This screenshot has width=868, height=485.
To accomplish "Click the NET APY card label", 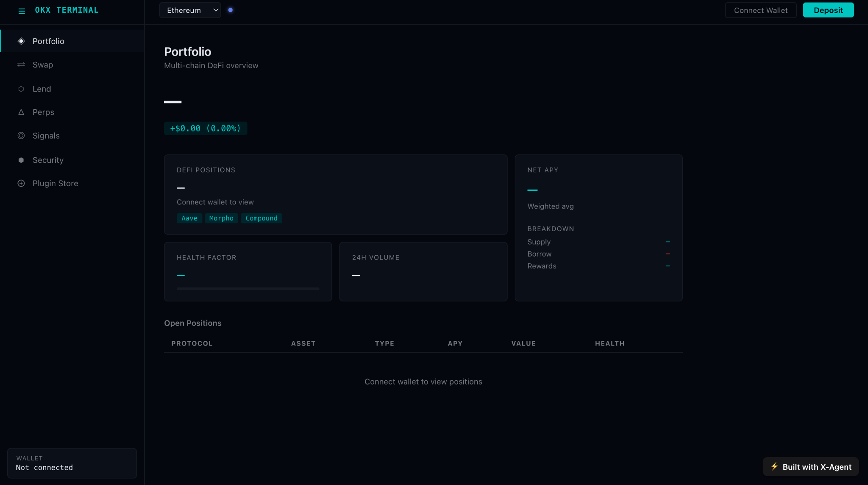I will 543,170.
